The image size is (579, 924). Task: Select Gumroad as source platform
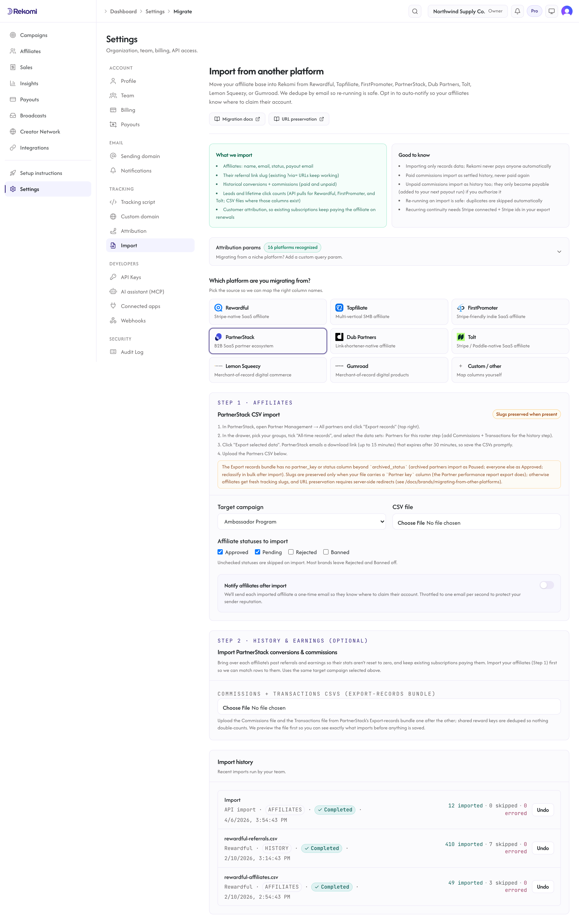(x=389, y=370)
